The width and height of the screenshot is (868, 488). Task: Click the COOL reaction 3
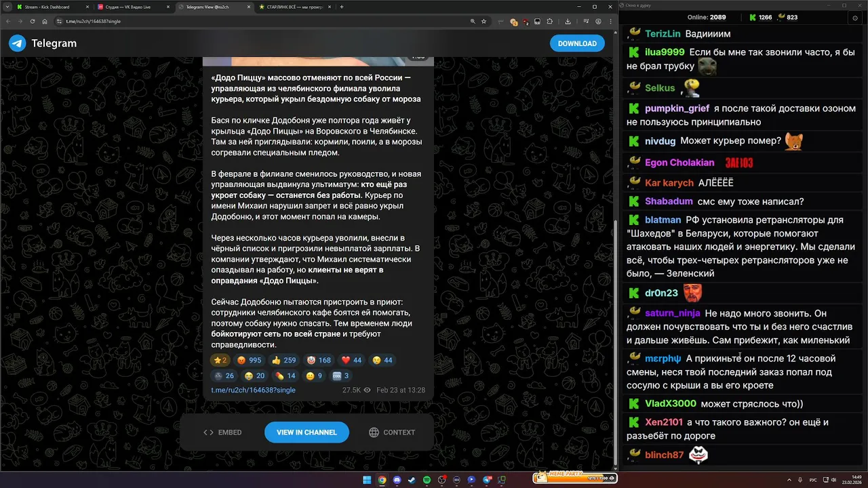[341, 376]
